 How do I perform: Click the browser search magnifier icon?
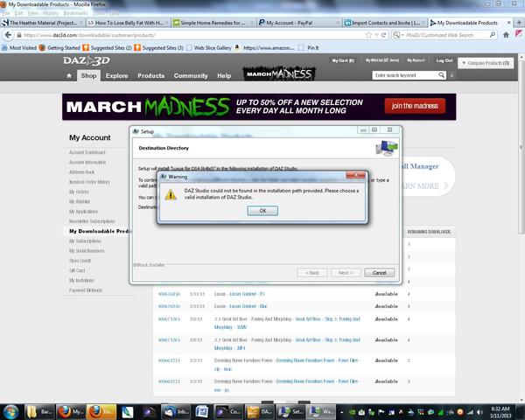[493, 35]
